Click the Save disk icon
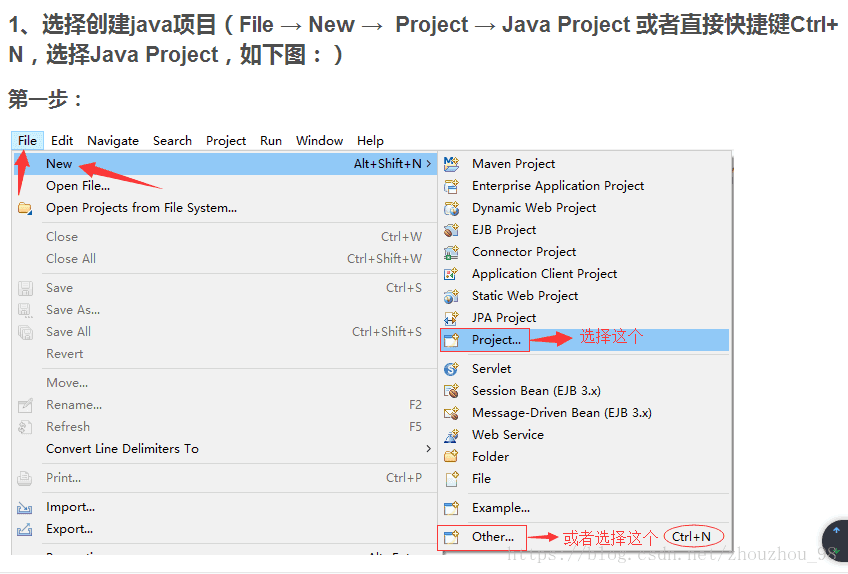 click(x=25, y=288)
